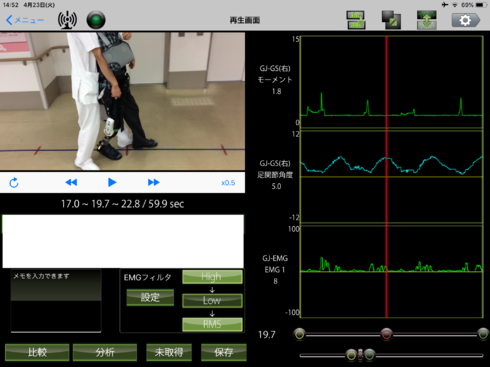490x367 pixels.
Task: Toggle the High EMG filter
Action: (x=212, y=277)
